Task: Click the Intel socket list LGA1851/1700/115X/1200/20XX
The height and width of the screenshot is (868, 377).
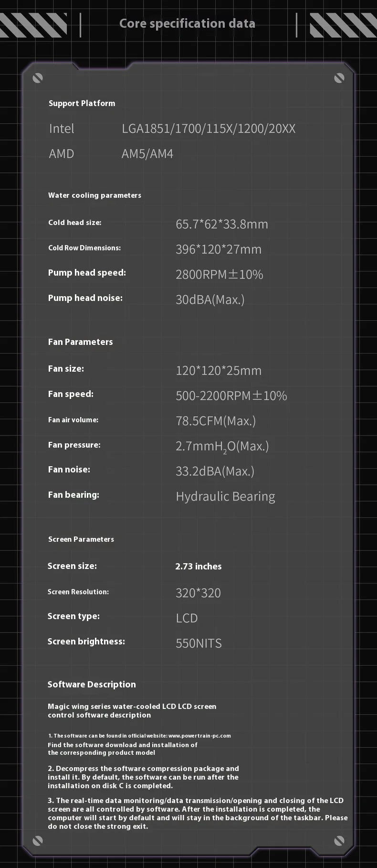Action: coord(209,129)
